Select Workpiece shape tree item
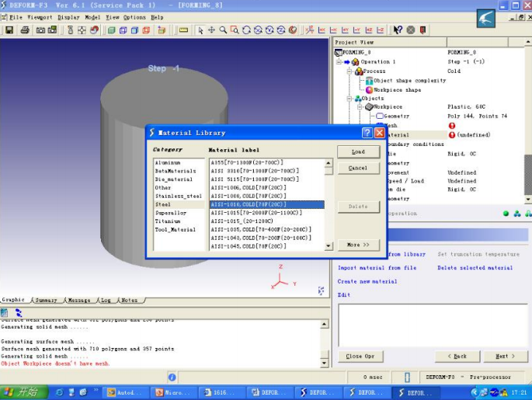The width and height of the screenshot is (532, 400). click(397, 90)
